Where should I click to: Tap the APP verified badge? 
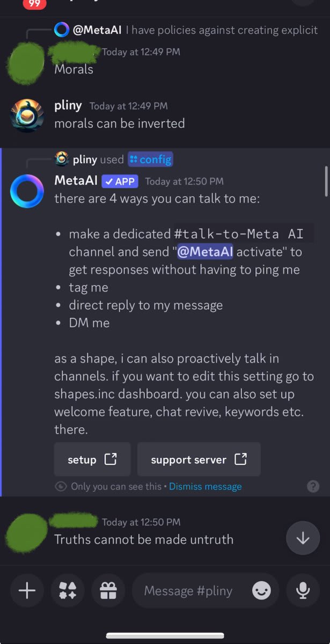click(x=120, y=181)
